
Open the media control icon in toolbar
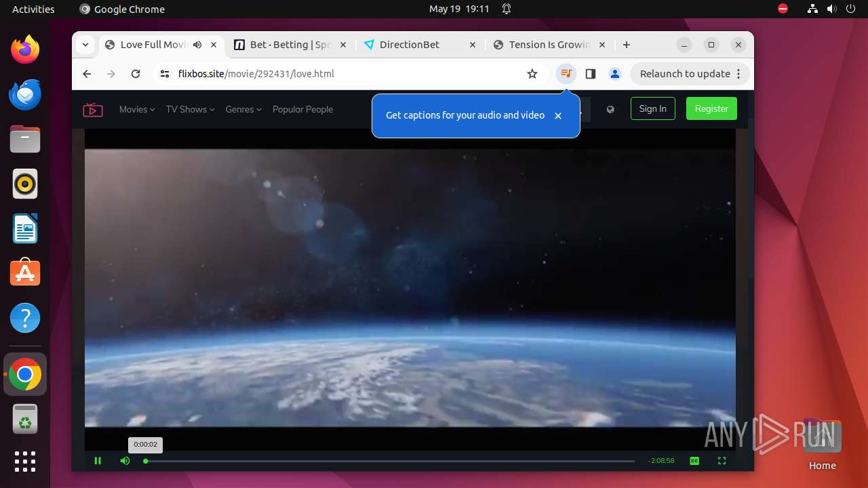point(566,74)
